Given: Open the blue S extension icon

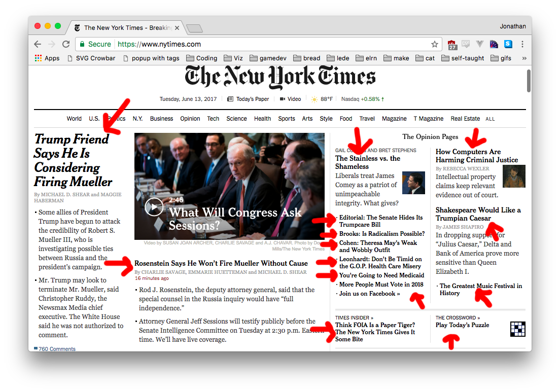Looking at the screenshot, I should click(x=508, y=44).
